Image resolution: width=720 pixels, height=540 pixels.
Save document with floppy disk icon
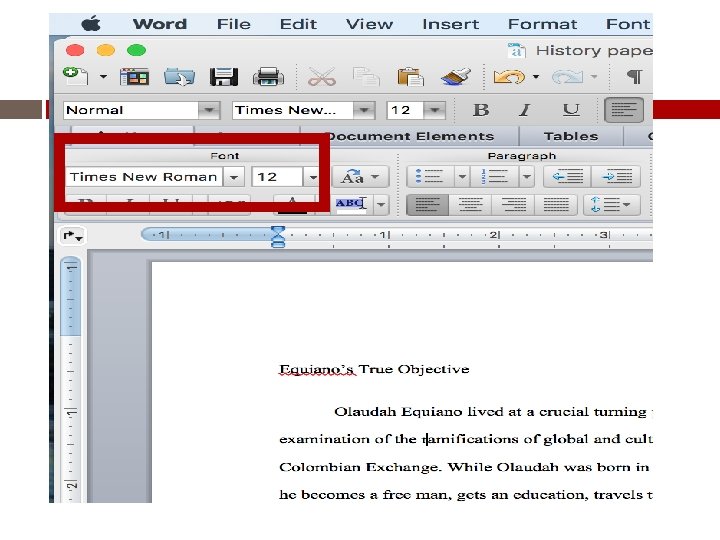[224, 77]
